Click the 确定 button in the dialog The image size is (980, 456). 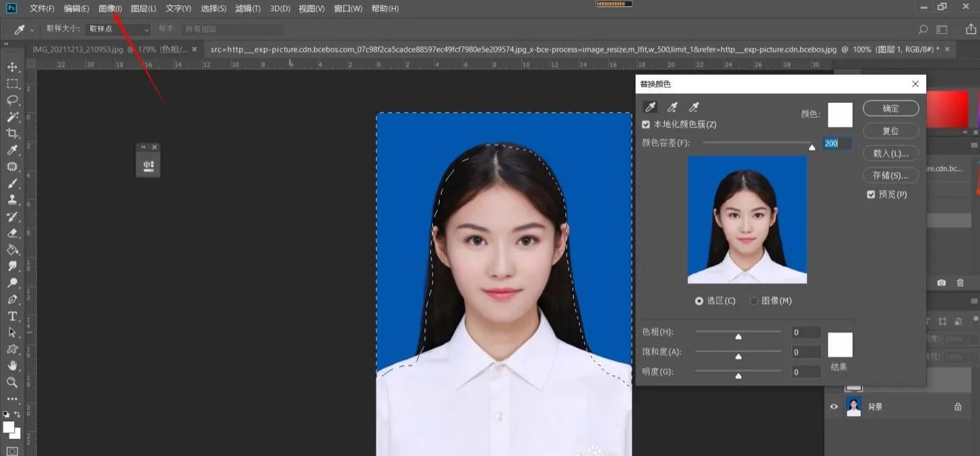[x=890, y=108]
